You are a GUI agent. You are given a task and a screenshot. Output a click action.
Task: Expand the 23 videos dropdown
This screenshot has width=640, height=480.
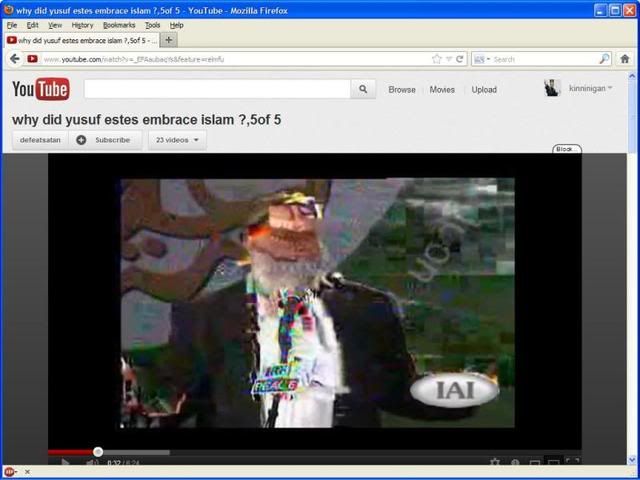click(178, 140)
